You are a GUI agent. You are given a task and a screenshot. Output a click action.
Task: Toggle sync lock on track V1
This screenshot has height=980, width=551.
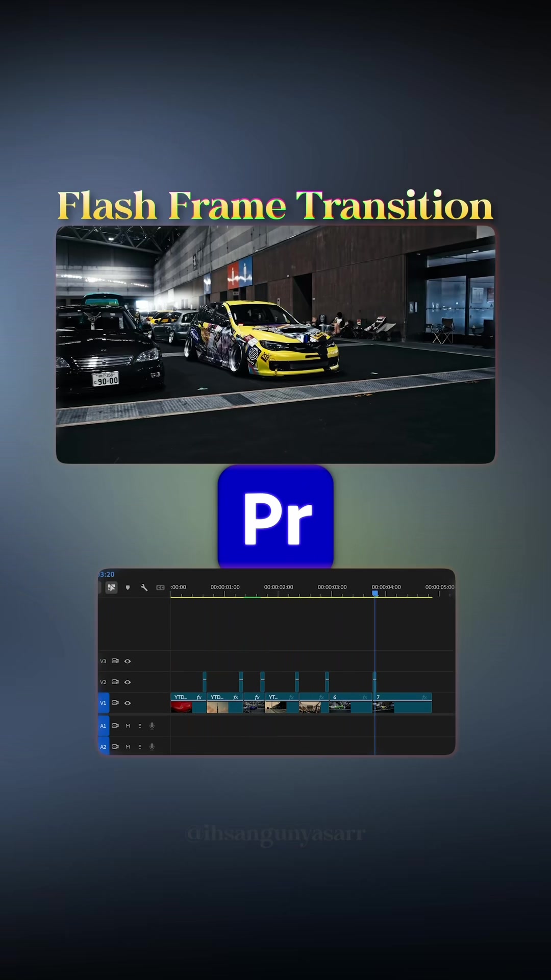tap(115, 703)
